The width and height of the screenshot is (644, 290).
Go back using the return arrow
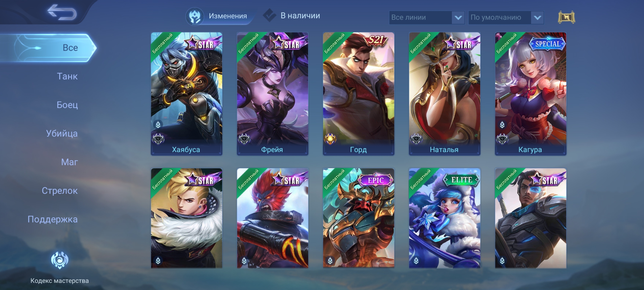(x=62, y=12)
